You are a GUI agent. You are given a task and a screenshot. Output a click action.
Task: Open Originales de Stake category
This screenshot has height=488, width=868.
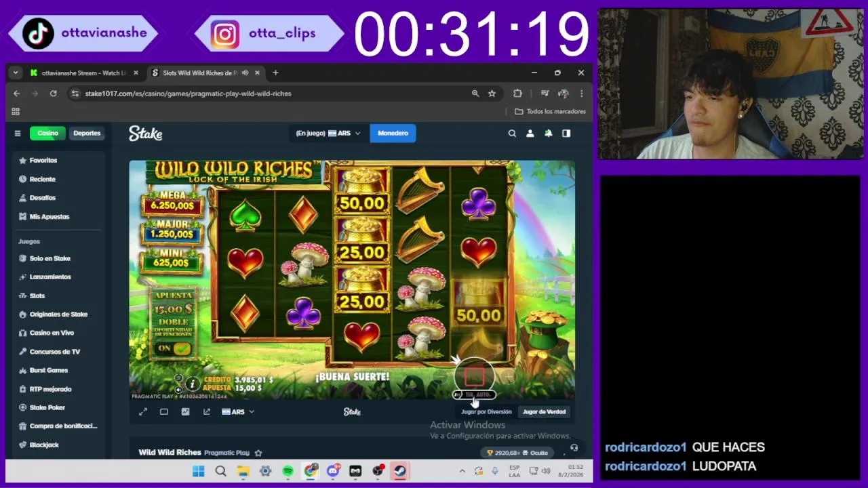pos(58,314)
